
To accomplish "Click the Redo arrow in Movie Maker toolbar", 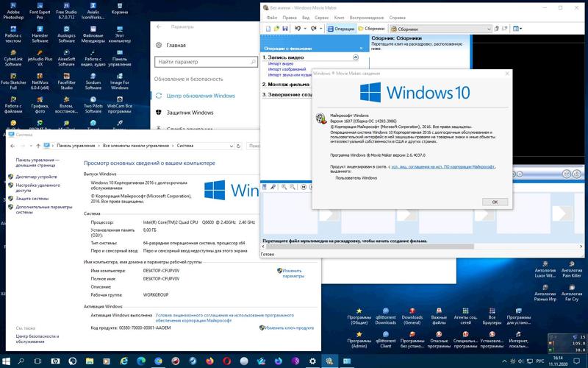I will point(314,29).
